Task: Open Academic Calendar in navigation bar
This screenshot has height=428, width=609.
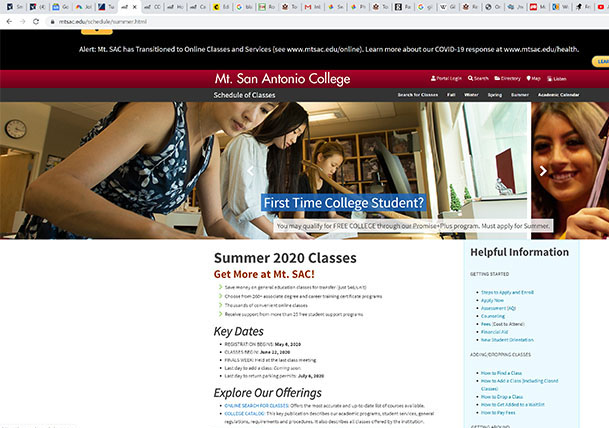Action: pos(558,95)
